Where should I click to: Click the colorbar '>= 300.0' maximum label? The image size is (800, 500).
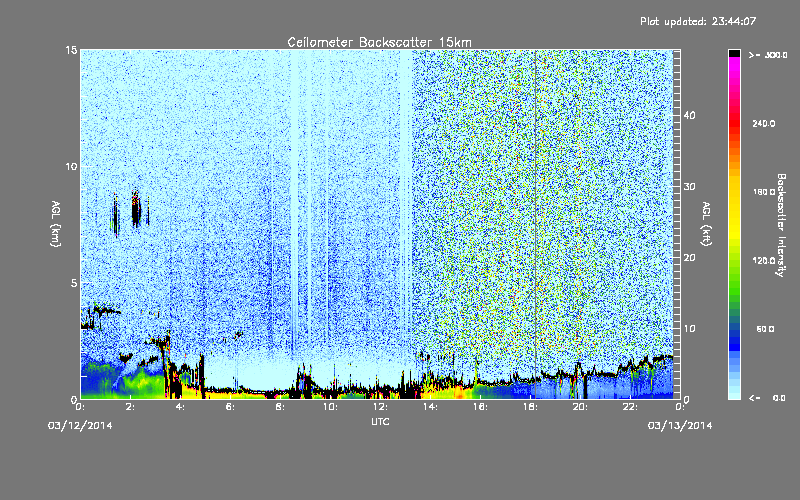768,55
